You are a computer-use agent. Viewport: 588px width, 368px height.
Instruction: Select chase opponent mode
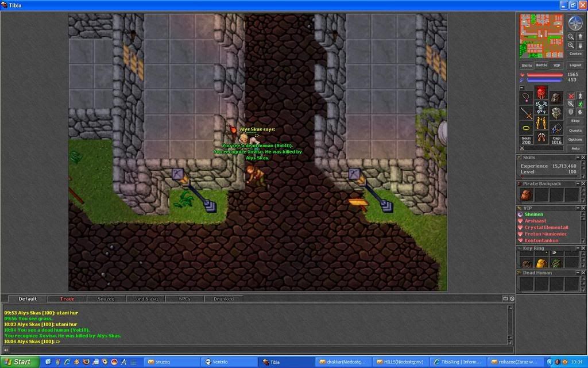(x=580, y=104)
